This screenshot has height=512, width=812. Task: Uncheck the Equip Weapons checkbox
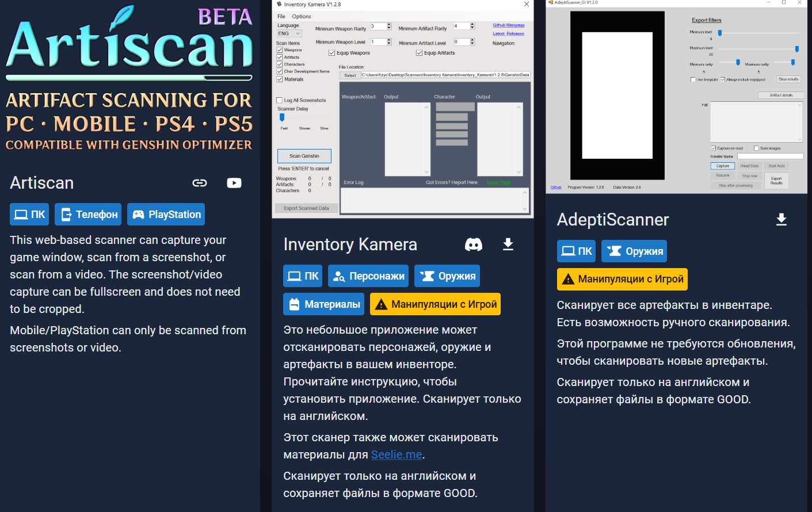[x=332, y=53]
